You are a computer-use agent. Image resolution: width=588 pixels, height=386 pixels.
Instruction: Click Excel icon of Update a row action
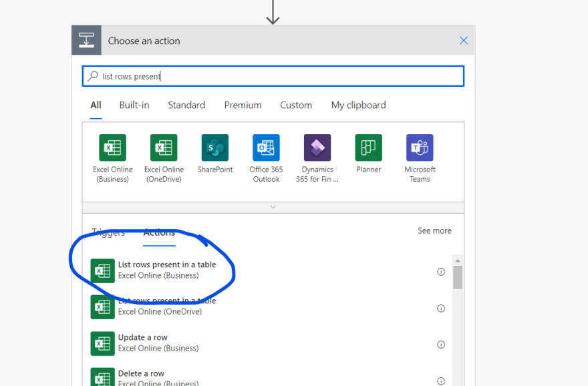point(102,344)
